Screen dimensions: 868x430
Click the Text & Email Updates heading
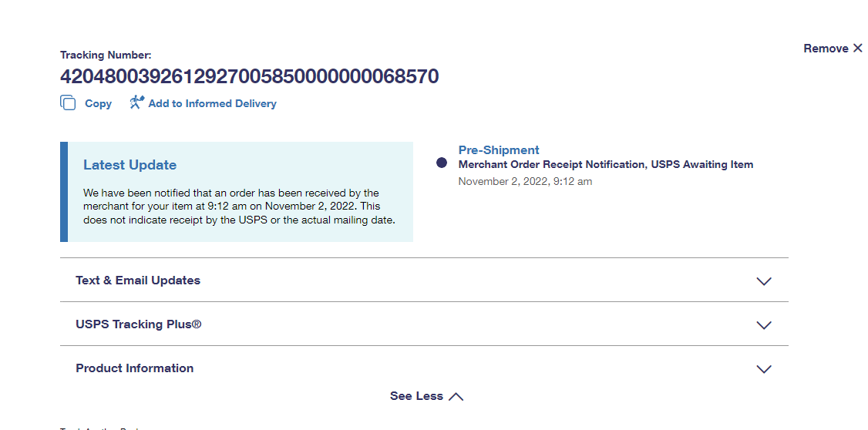(138, 281)
